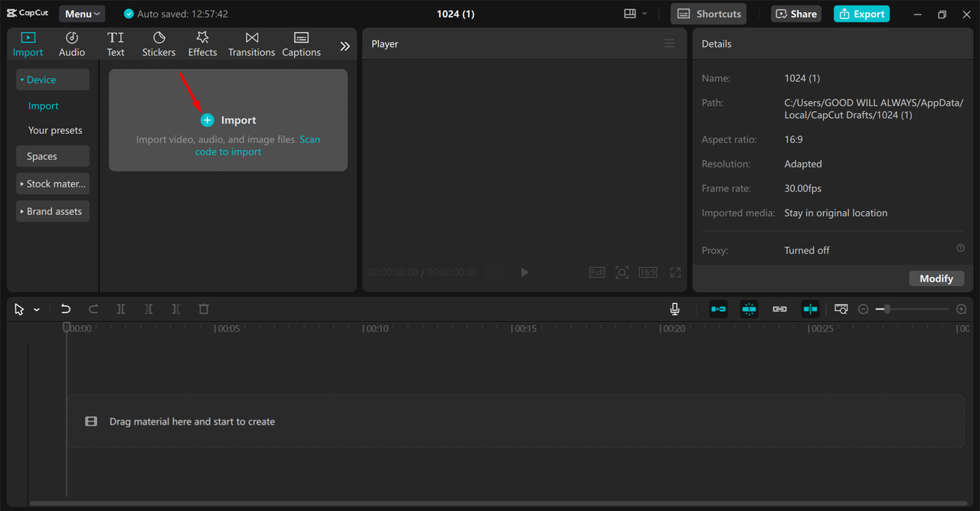Show more tabs with double chevron
This screenshot has height=511, width=980.
tap(345, 46)
